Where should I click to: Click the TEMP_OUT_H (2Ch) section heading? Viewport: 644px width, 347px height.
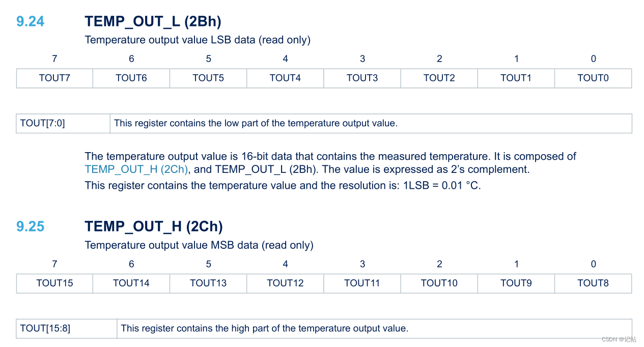click(x=154, y=226)
